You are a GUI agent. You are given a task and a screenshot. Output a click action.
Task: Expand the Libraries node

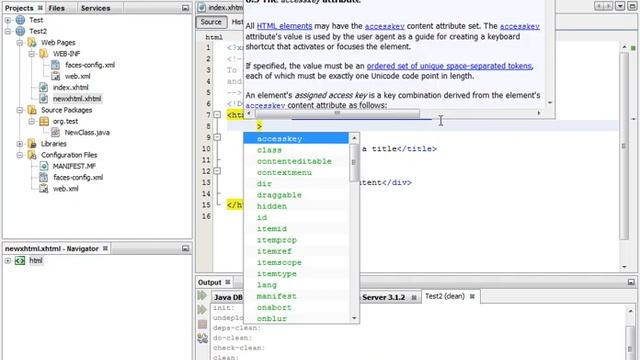click(20, 144)
